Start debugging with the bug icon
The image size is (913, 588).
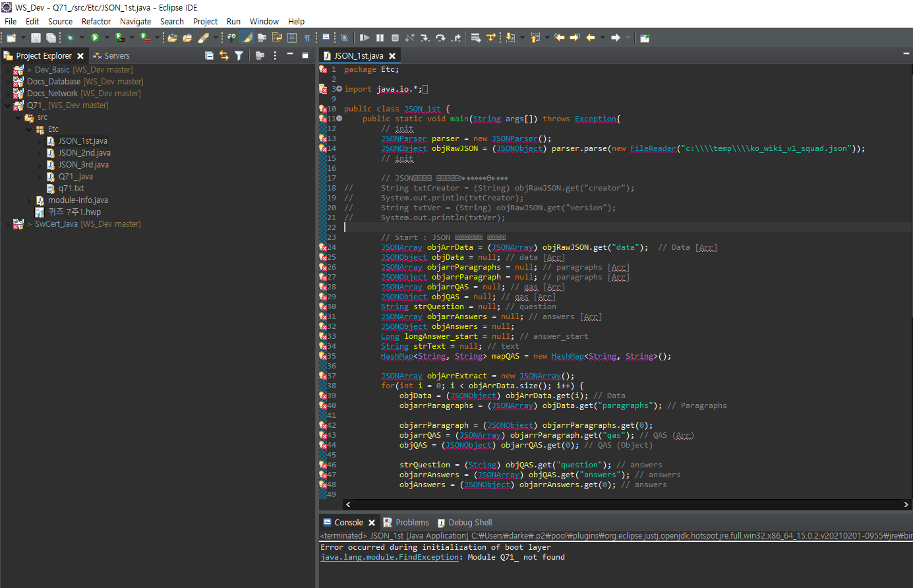coord(70,38)
